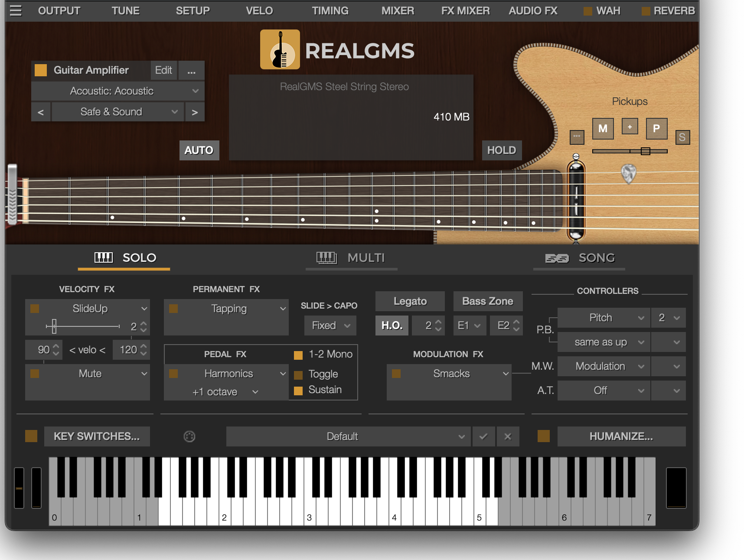Screen dimensions: 744x560
Task: Click the P pickup button
Action: (x=656, y=128)
